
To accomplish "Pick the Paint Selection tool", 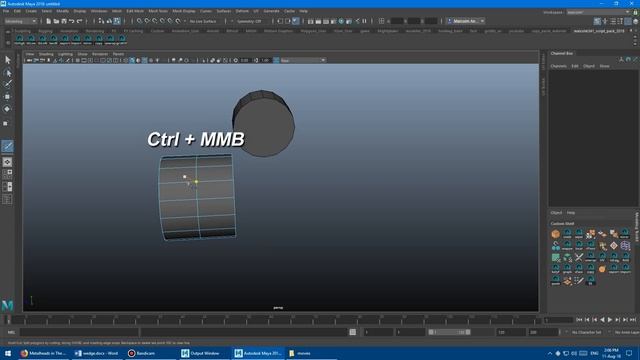I will point(7,84).
